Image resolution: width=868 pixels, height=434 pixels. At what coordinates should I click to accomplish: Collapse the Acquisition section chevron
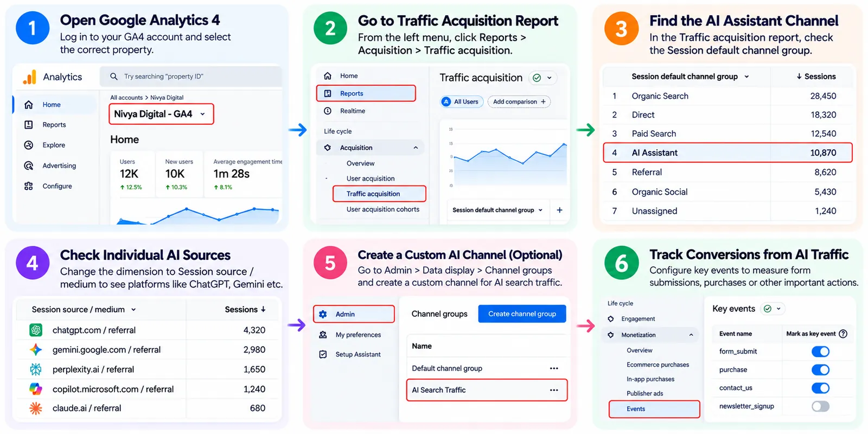(x=416, y=148)
